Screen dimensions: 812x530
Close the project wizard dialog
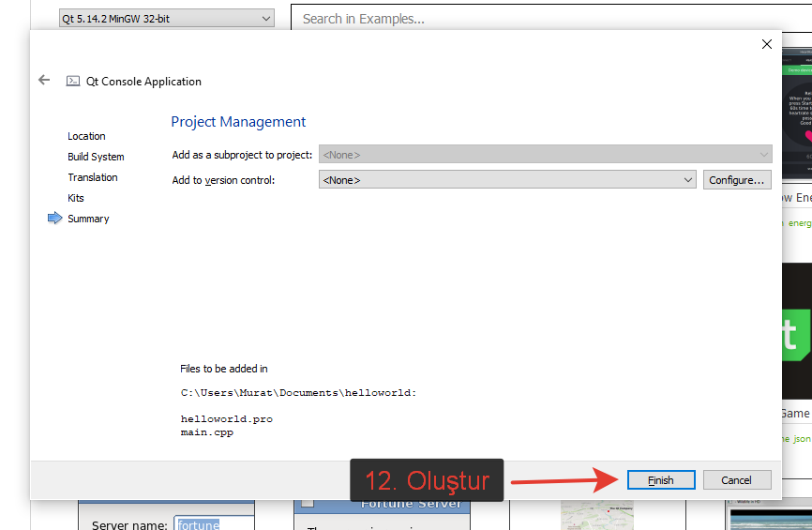(766, 44)
